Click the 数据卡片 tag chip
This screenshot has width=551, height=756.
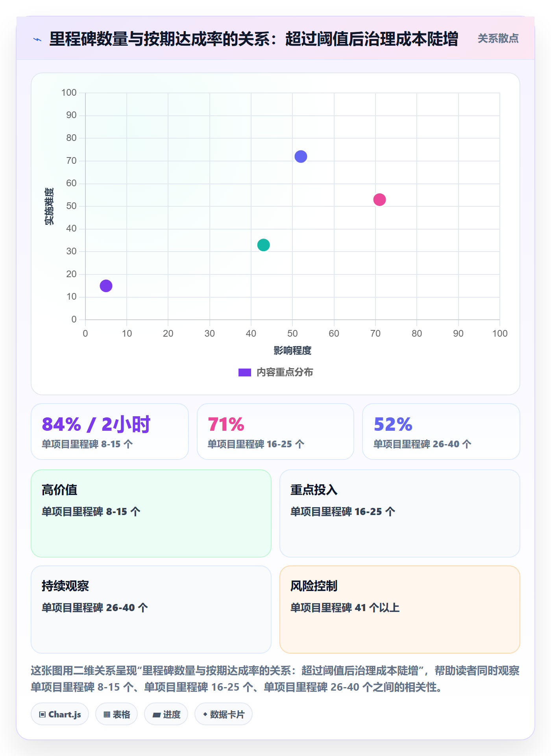[224, 714]
